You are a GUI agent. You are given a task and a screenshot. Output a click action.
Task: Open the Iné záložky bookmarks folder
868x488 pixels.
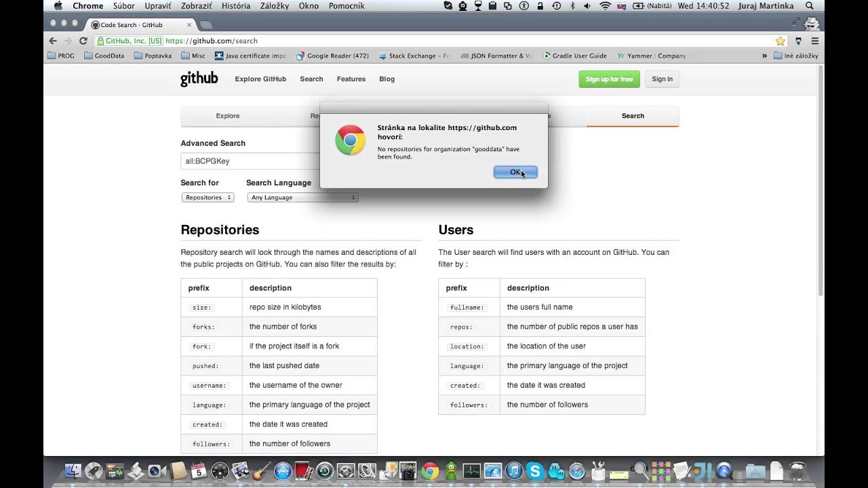click(796, 56)
